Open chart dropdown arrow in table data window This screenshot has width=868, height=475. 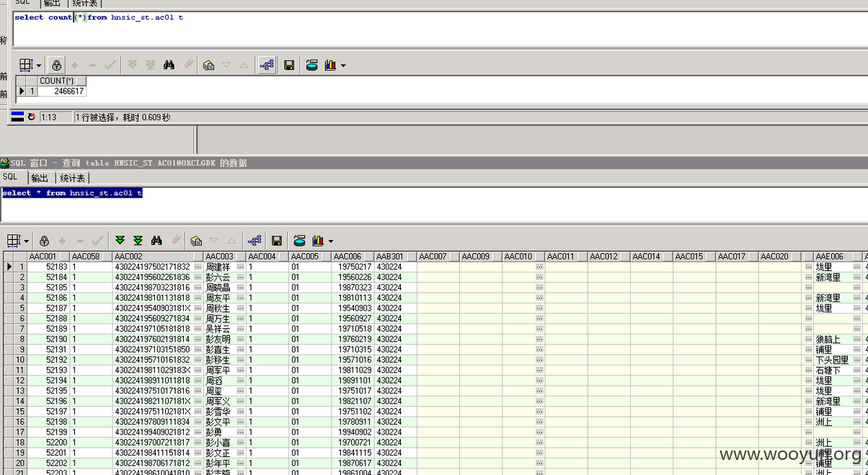[x=330, y=241]
